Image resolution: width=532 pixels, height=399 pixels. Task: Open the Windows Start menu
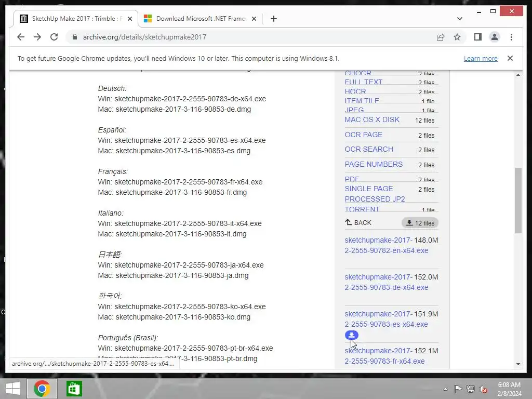click(x=13, y=389)
